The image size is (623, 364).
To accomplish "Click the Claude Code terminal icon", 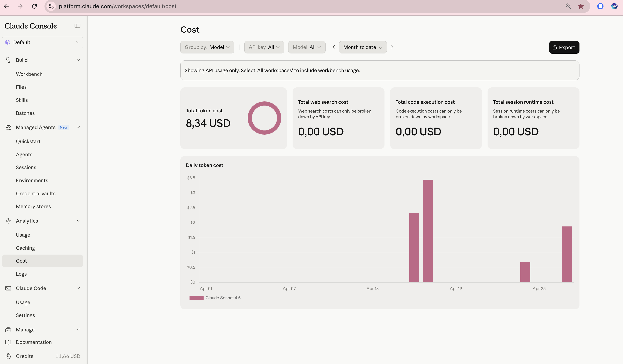I will point(8,288).
